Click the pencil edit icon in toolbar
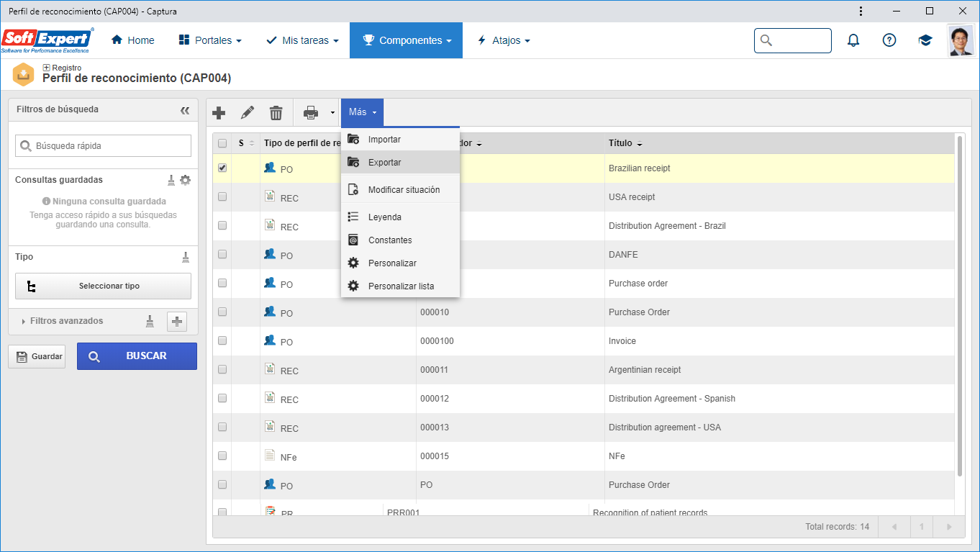 248,113
